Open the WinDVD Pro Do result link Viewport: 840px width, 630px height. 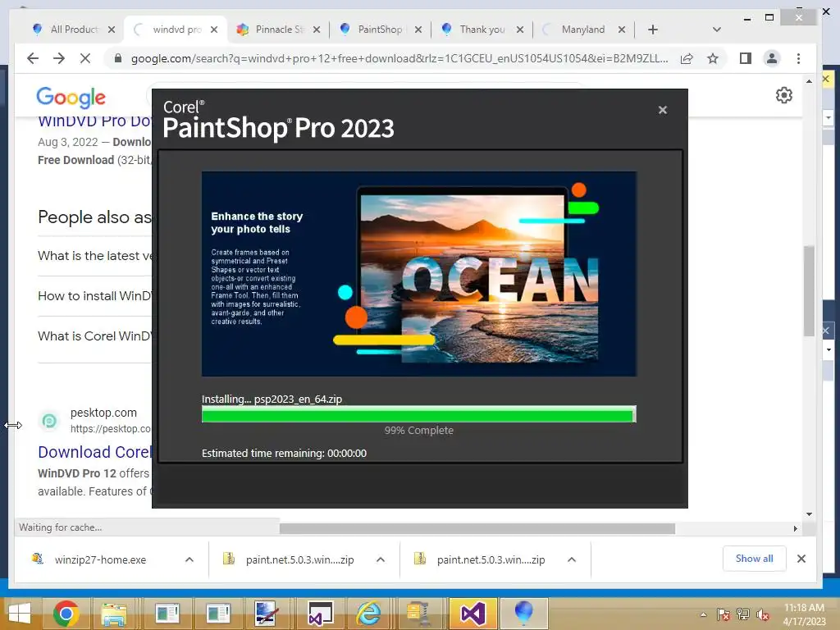[x=95, y=121]
